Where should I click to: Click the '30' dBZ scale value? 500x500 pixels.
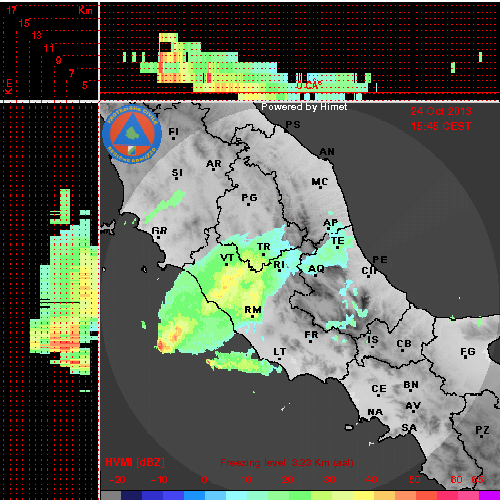point(329,480)
